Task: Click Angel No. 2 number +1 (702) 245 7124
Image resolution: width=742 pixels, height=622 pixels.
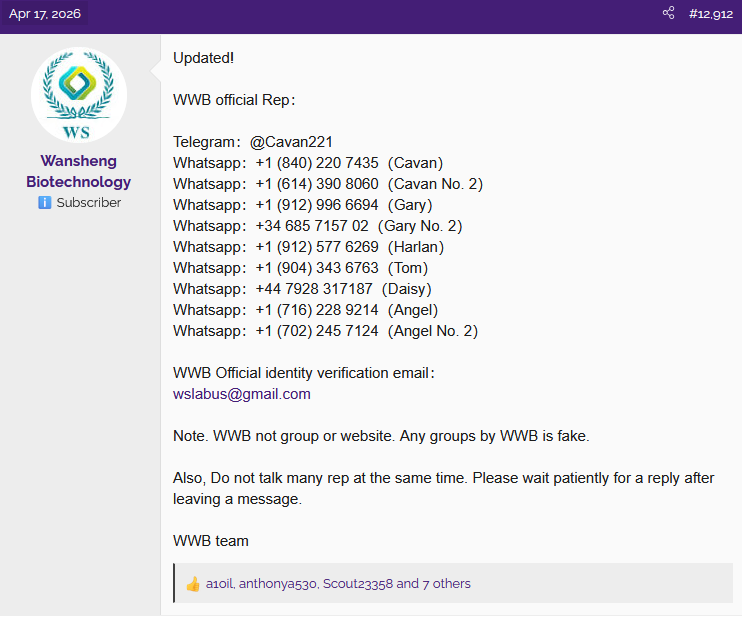Action: pyautogui.click(x=317, y=331)
